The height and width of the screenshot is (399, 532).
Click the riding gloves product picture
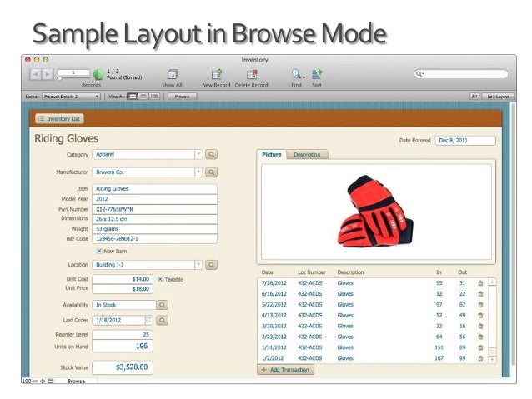(375, 212)
